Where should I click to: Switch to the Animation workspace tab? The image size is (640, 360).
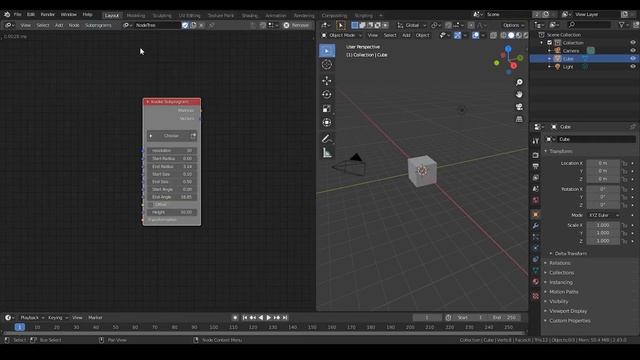pos(276,16)
